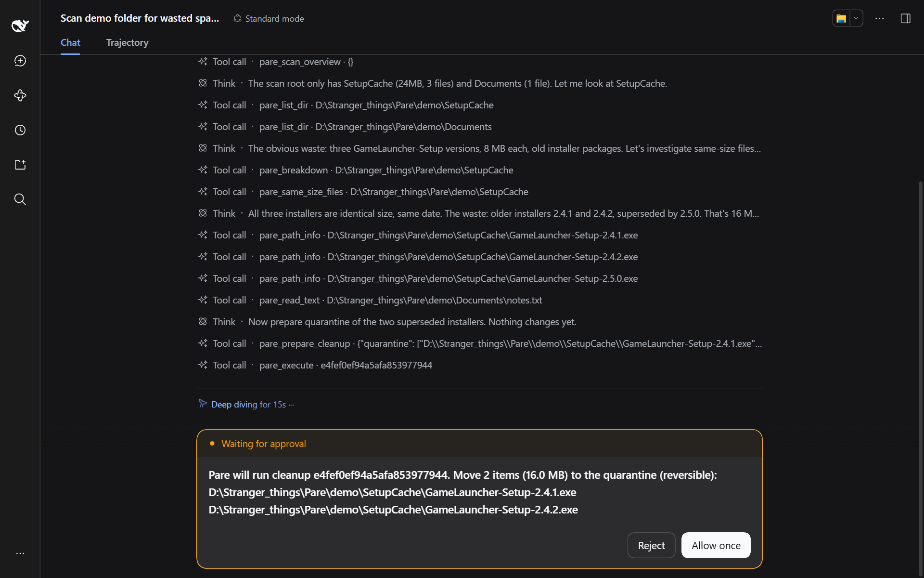Expand the Think row about SetupCache 24MB
Screen dimensions: 924x578
[x=433, y=83]
